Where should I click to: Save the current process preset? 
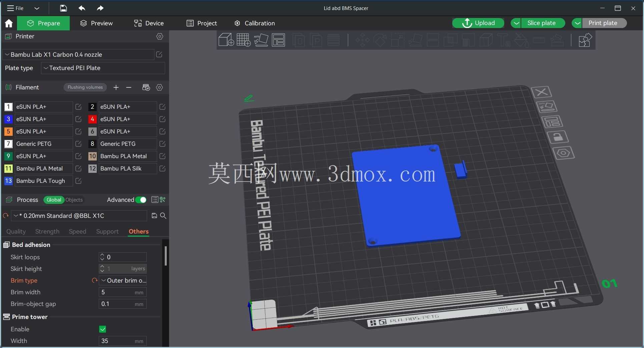coord(154,216)
